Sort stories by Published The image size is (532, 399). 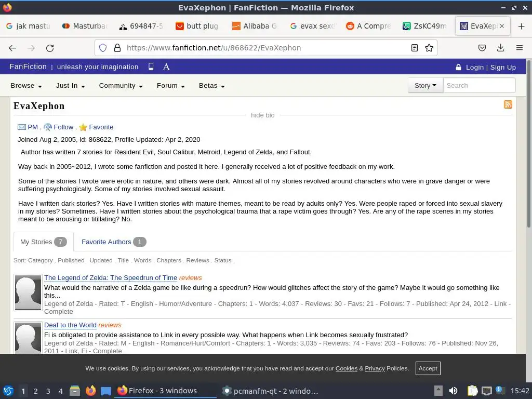pos(71,260)
